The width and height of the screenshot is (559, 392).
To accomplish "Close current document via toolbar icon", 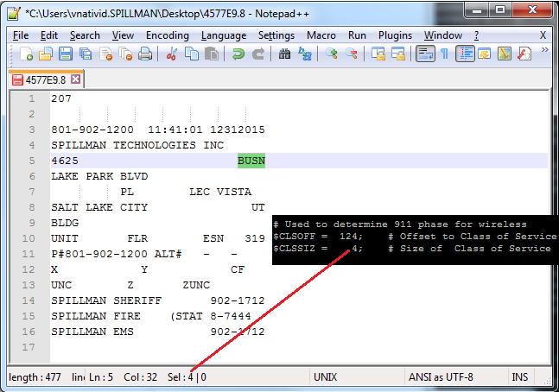I will (x=106, y=54).
